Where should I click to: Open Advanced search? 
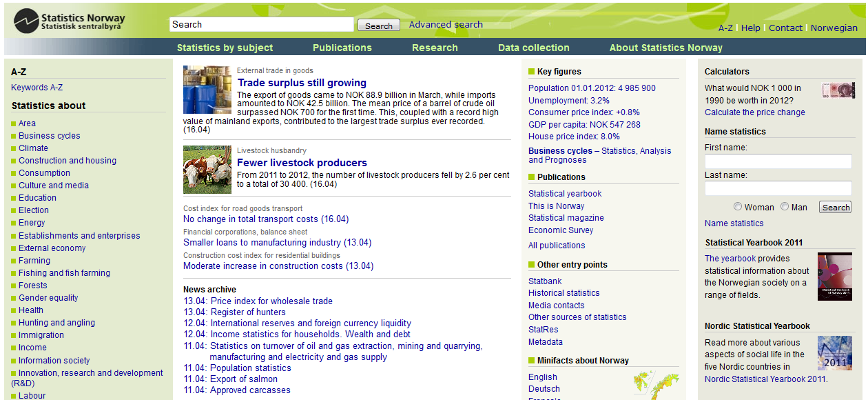pos(446,25)
